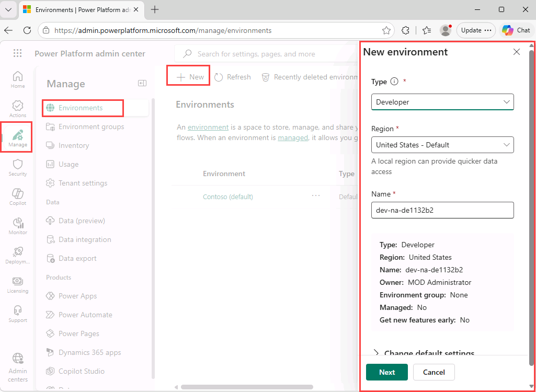Click the browser Update button

tap(476, 30)
